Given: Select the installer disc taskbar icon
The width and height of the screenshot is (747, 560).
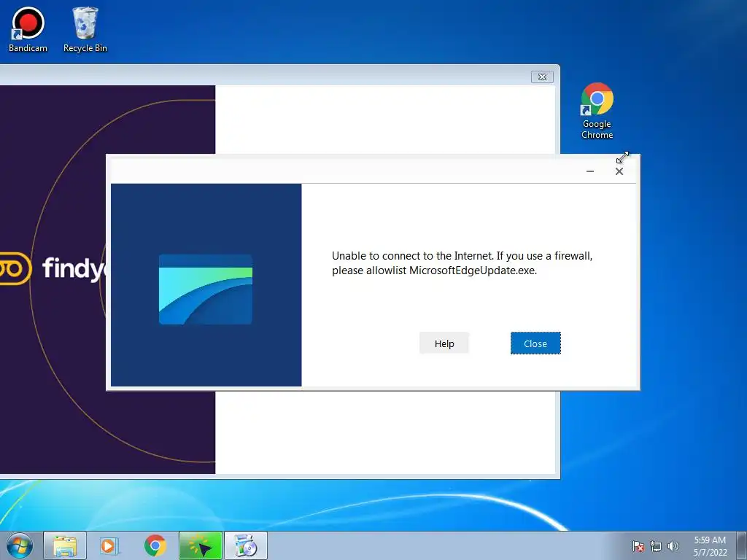Looking at the screenshot, I should coord(246,545).
